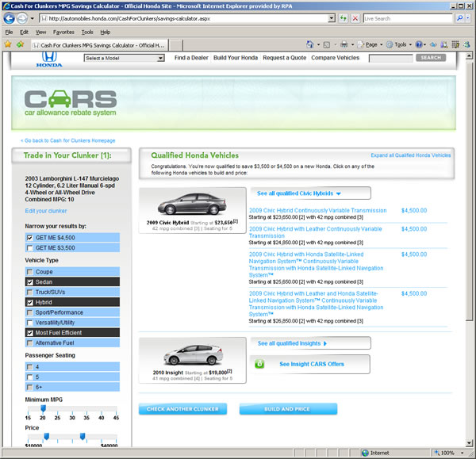Expand See all qualified Civic Hybrids
The image size is (476, 459).
coord(299,193)
